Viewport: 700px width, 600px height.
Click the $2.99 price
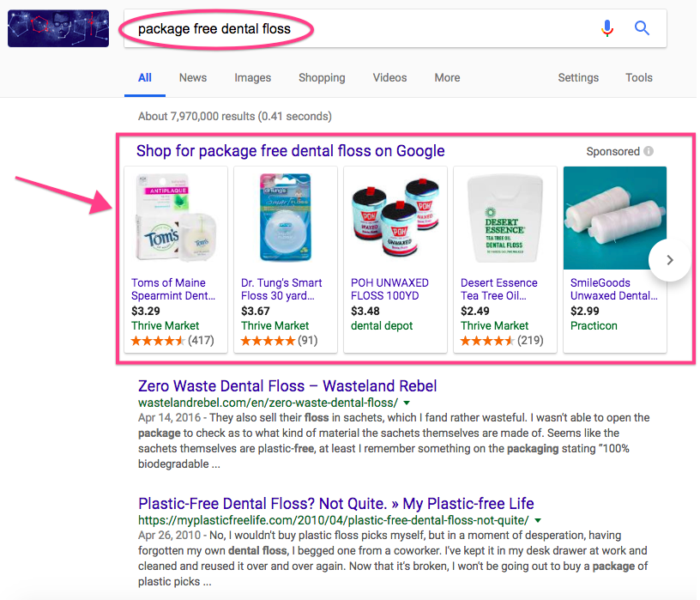[585, 311]
